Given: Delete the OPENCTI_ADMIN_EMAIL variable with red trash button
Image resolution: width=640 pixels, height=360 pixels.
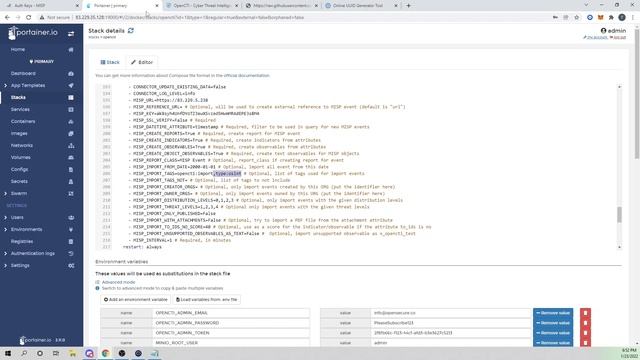Looking at the screenshot, I should tap(585, 313).
